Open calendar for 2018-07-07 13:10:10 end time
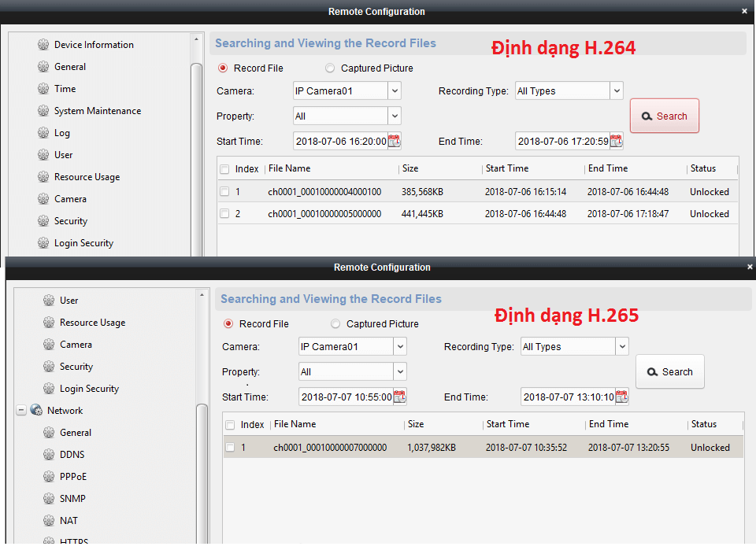756x550 pixels. pyautogui.click(x=621, y=397)
